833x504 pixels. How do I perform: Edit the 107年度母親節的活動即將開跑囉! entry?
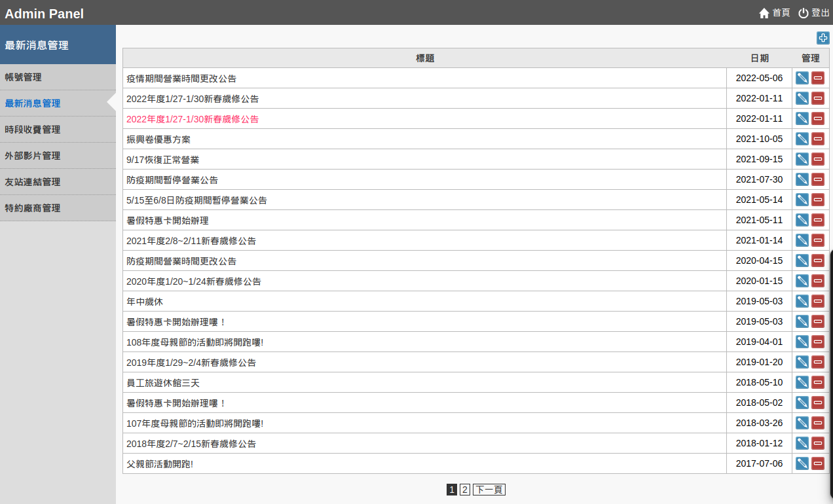pyautogui.click(x=802, y=423)
